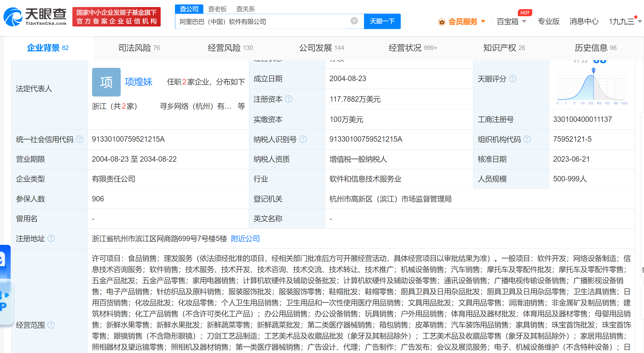The width and height of the screenshot is (644, 353).
Task: Click staff size value 500-999人
Action: (x=570, y=179)
